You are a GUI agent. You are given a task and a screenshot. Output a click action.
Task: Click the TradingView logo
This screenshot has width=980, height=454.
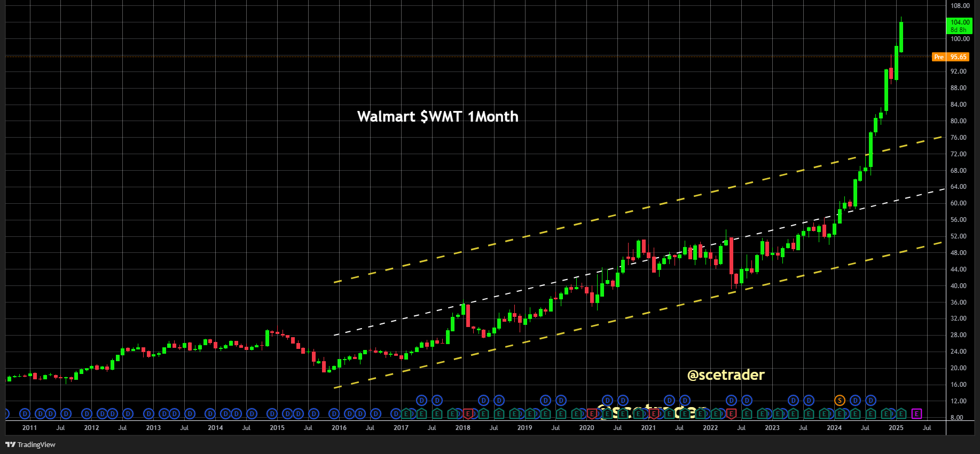(30, 444)
